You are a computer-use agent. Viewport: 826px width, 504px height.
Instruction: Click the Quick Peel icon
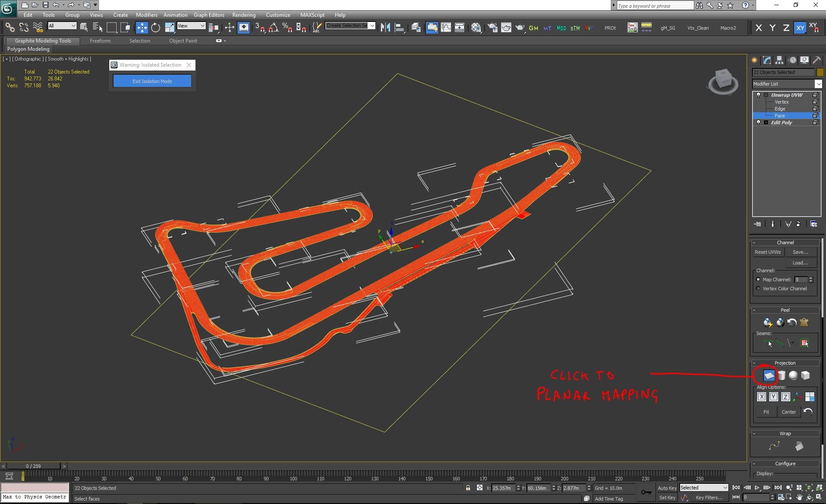click(768, 323)
